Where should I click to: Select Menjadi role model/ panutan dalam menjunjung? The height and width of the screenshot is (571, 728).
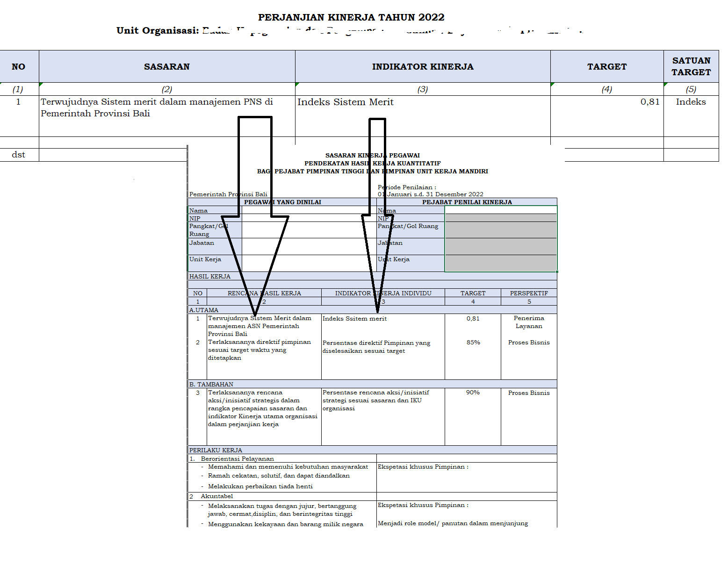[453, 523]
